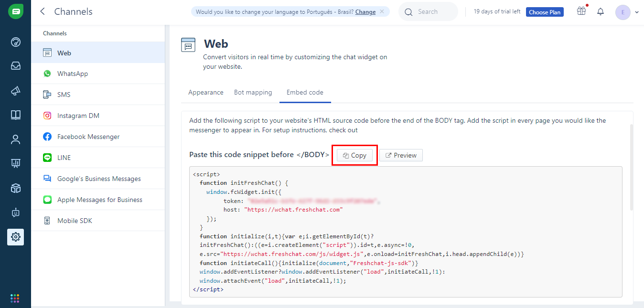The width and height of the screenshot is (644, 308).
Task: Open the marketplace cube icon
Action: 15,188
